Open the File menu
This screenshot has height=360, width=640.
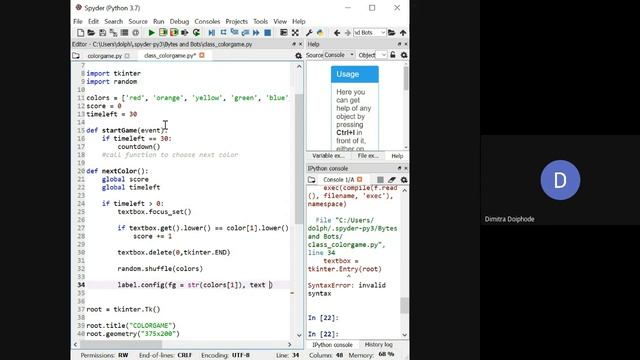point(78,21)
